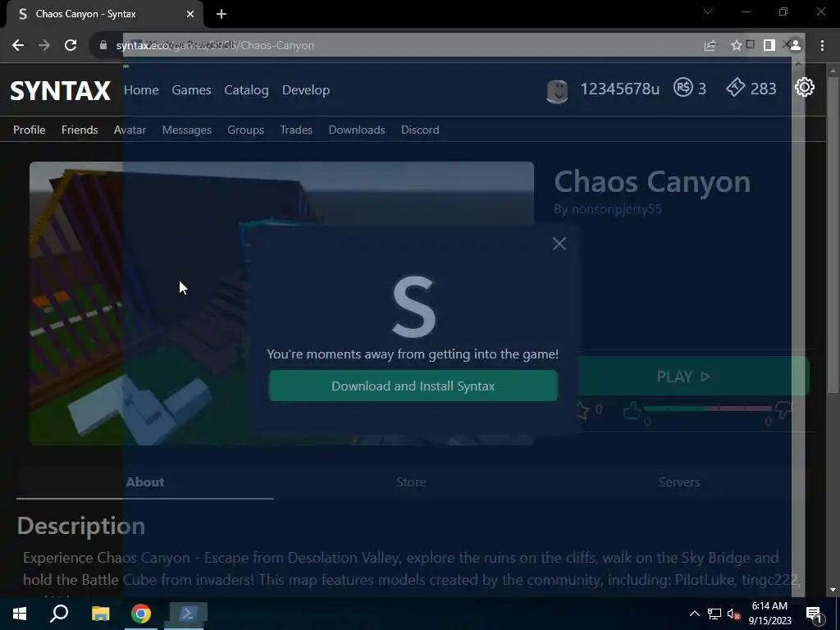
Task: Toggle the browser side panel icon
Action: click(769, 45)
